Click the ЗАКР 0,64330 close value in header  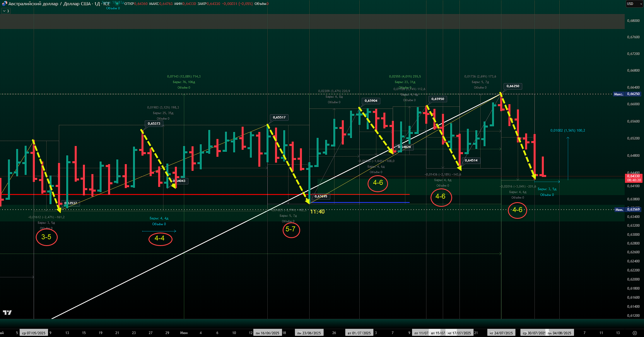click(x=209, y=4)
